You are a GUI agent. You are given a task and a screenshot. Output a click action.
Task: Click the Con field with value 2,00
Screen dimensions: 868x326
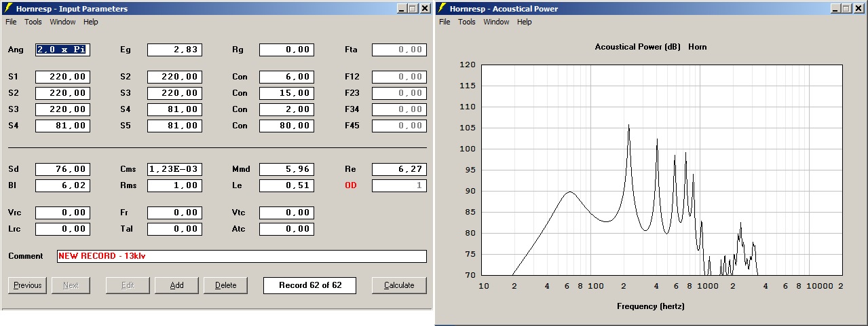(x=286, y=109)
